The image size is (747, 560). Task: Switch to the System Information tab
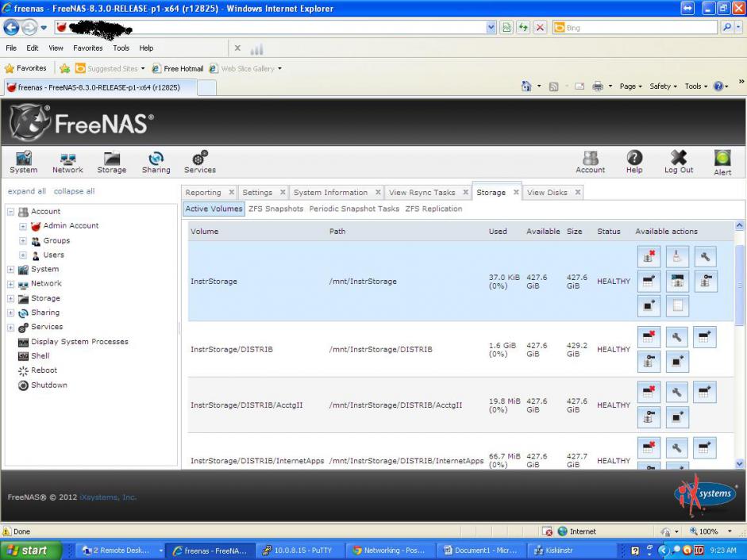(x=330, y=193)
